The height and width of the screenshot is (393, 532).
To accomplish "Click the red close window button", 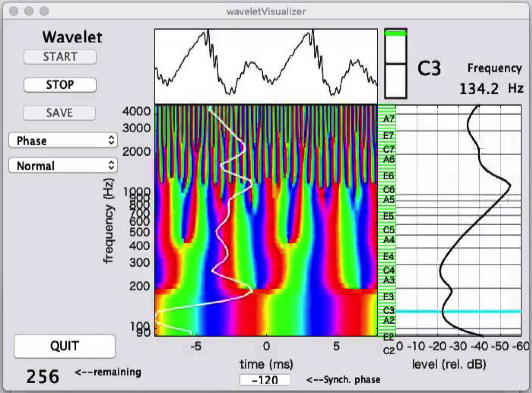I will [x=14, y=11].
